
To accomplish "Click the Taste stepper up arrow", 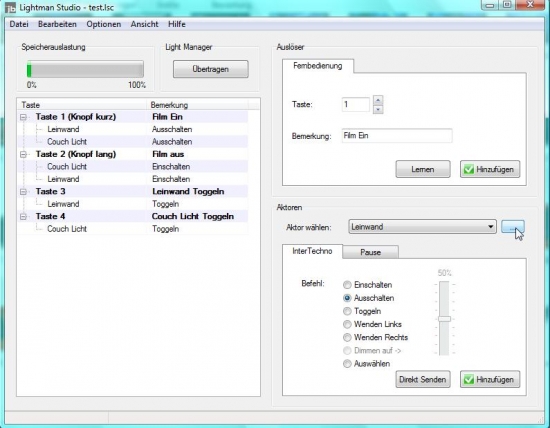I will tap(378, 100).
